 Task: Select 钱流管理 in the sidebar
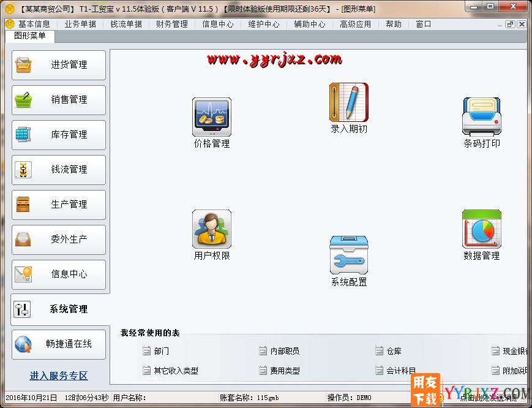58,170
